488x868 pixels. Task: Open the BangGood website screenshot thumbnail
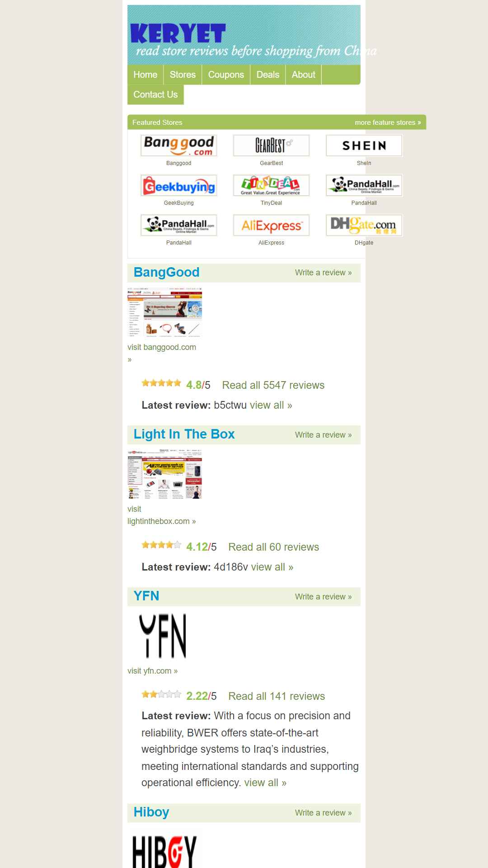click(x=164, y=312)
